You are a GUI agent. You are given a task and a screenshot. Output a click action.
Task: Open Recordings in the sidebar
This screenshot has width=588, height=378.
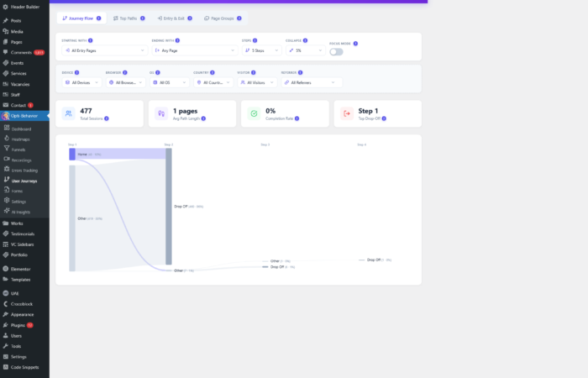(21, 160)
